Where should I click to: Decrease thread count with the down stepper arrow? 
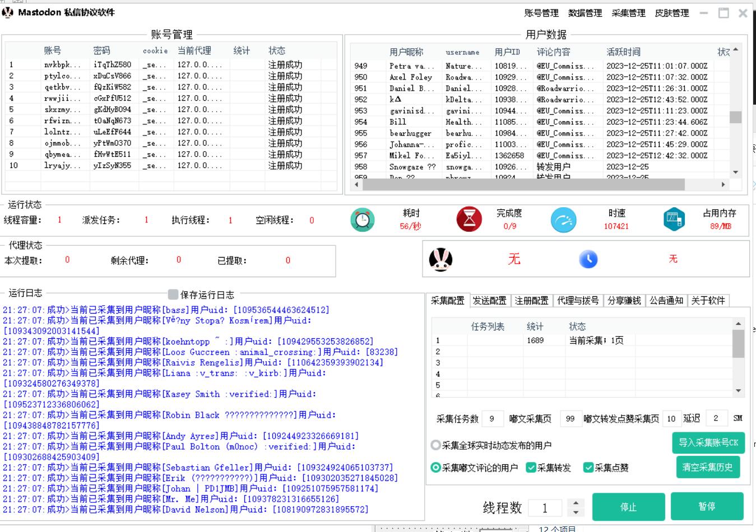pos(576,512)
